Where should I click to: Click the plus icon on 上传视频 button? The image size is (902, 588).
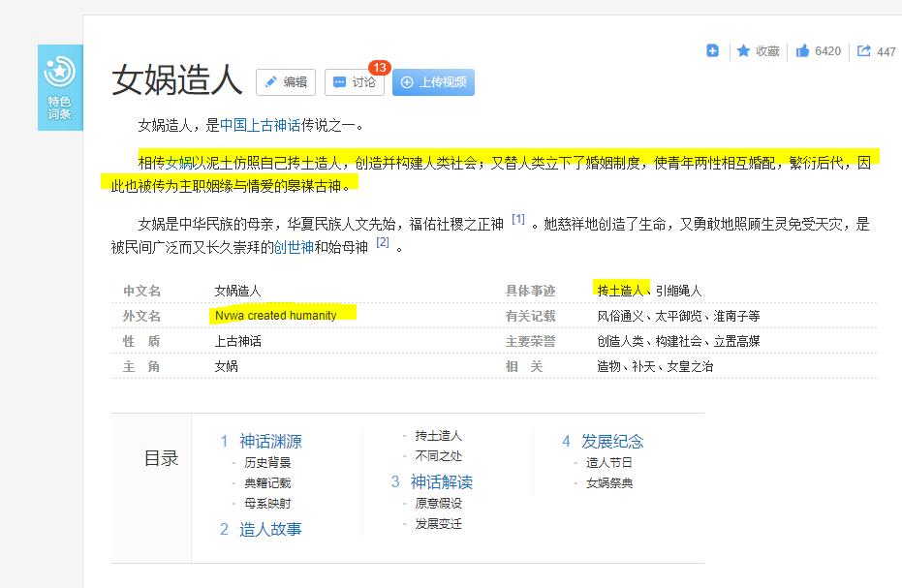click(x=408, y=82)
